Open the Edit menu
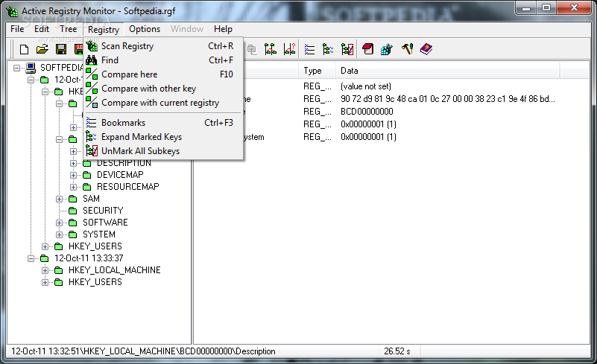Image resolution: width=597 pixels, height=364 pixels. click(x=42, y=29)
